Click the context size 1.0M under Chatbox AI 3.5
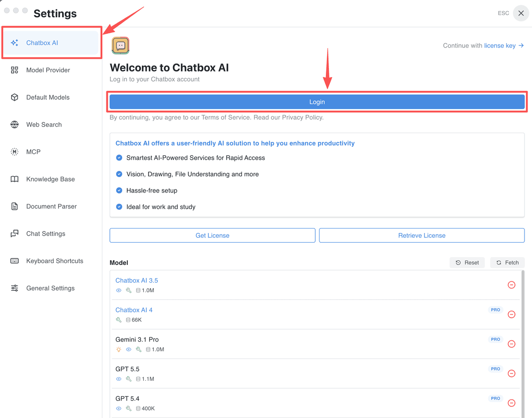The width and height of the screenshot is (532, 418). tap(145, 291)
